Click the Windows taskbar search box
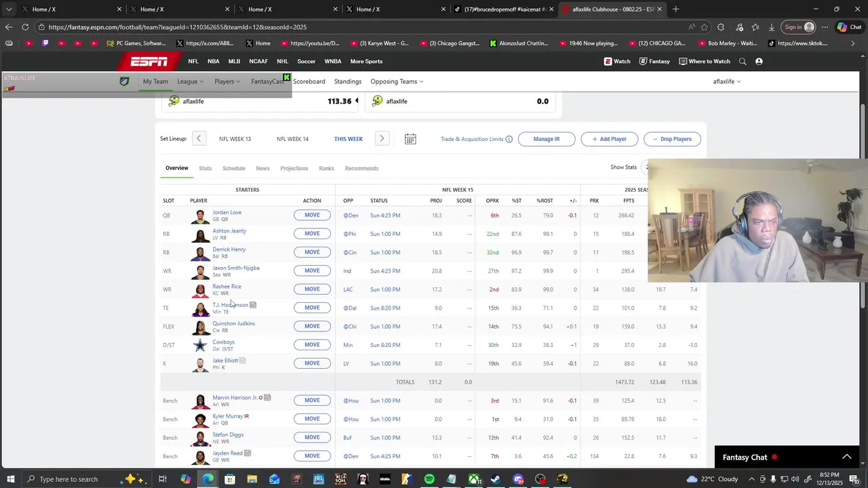868x488 pixels. pos(87,479)
